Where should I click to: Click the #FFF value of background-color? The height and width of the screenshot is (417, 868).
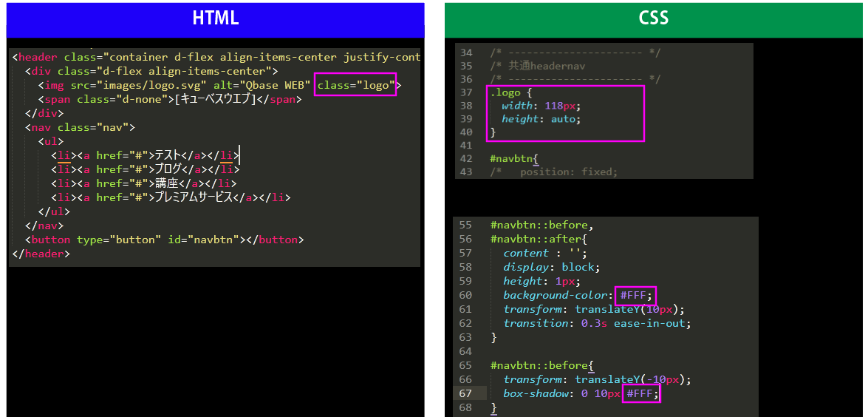click(x=634, y=295)
